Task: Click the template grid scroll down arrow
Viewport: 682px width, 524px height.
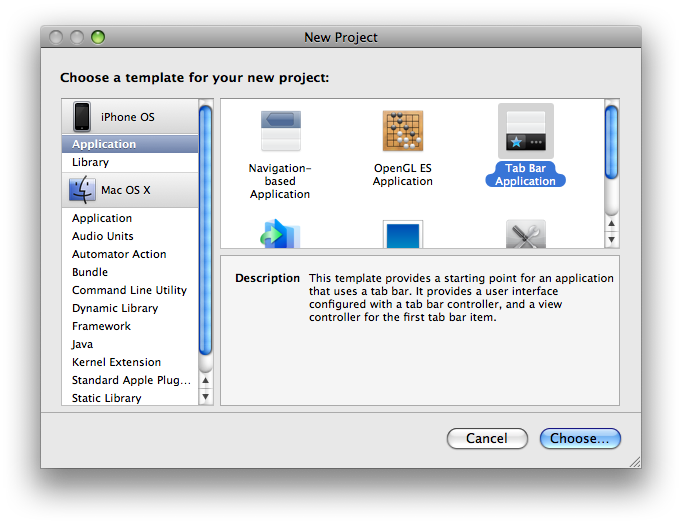Action: tap(611, 239)
